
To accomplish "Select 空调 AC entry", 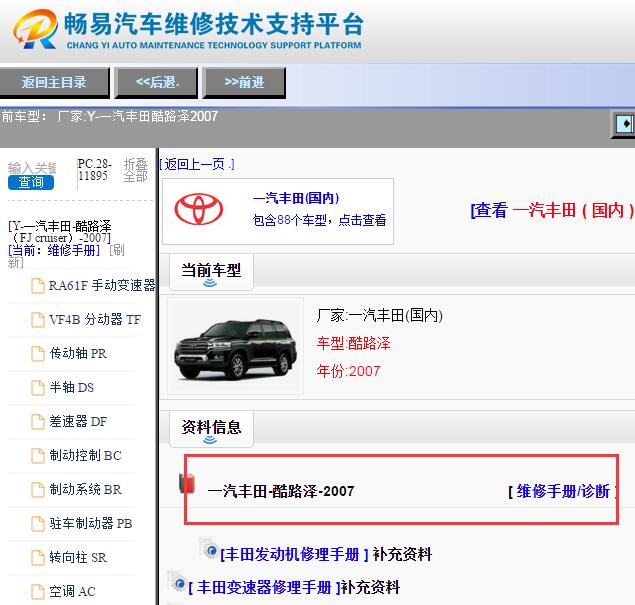I will (72, 592).
